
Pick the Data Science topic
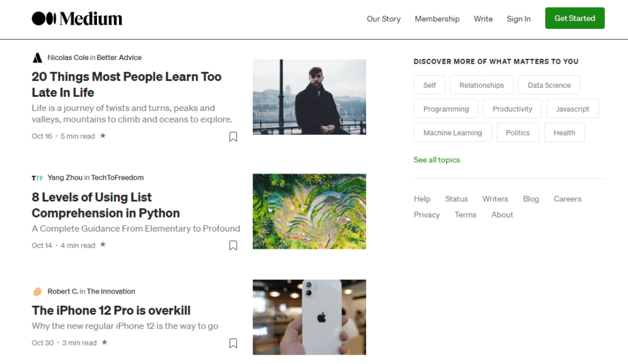[x=549, y=85]
